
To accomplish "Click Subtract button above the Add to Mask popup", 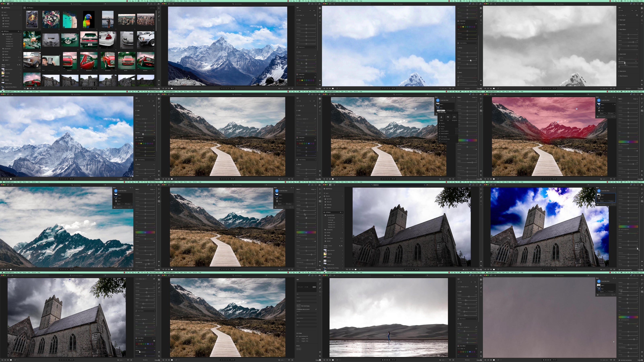I will coord(450,111).
